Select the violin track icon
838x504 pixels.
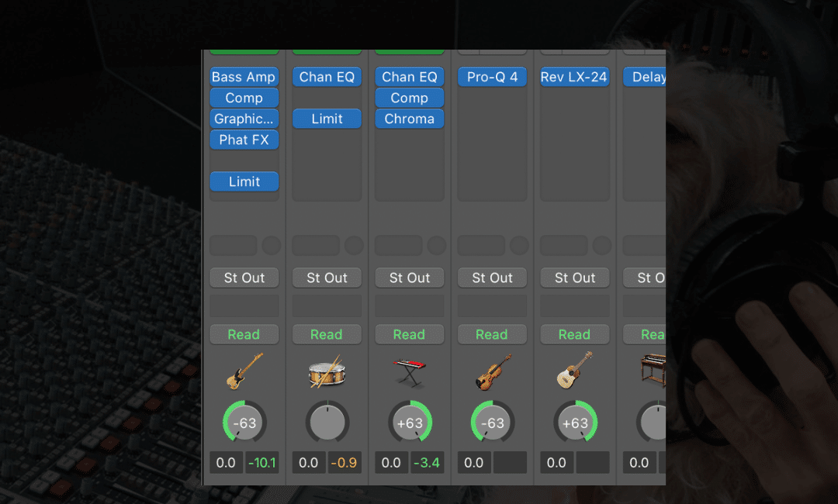[492, 371]
